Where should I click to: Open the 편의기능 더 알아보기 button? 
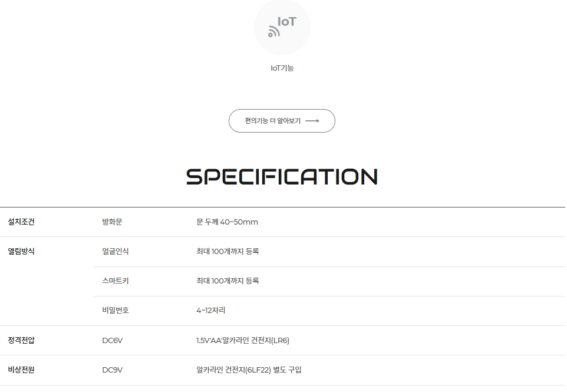[282, 121]
